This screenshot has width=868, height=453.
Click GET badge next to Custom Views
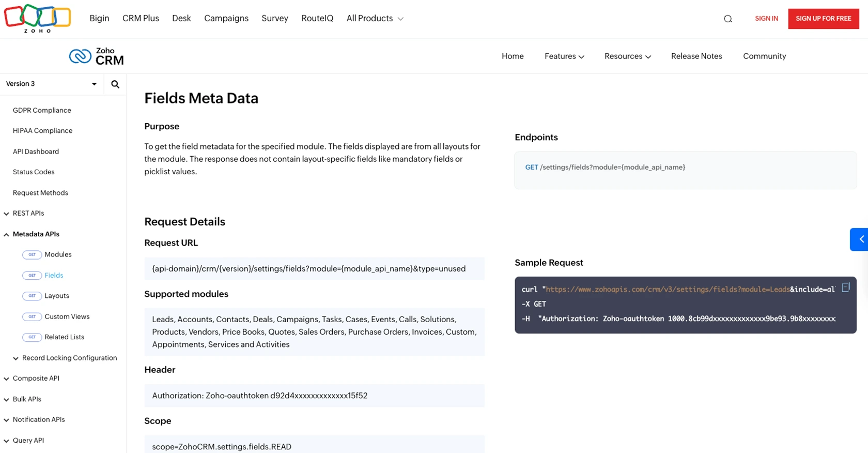[x=32, y=316]
